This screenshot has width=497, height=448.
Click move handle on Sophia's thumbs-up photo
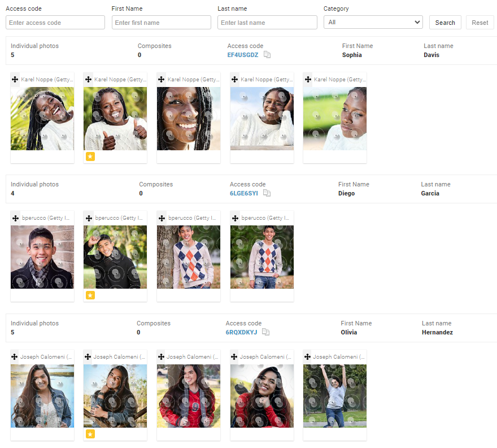(89, 79)
